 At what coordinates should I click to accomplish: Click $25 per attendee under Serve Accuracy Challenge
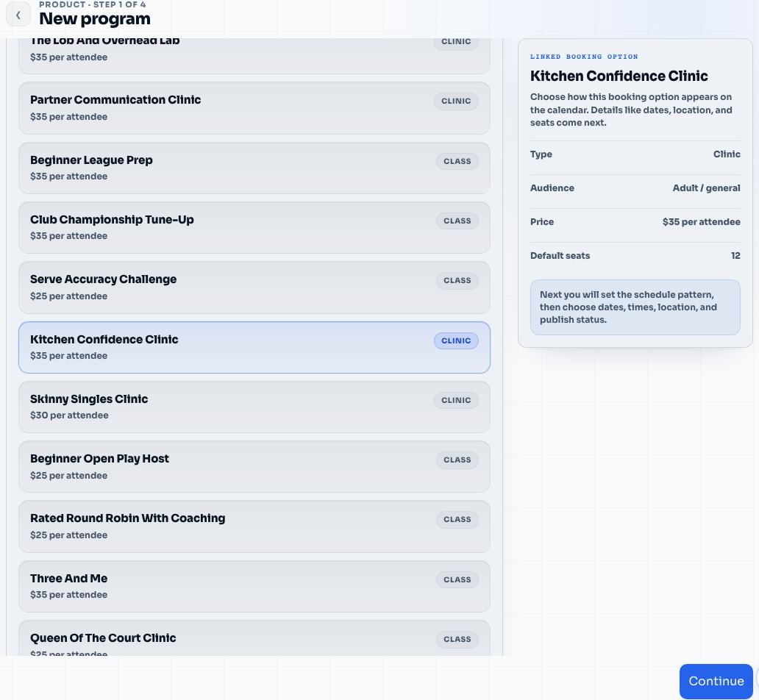click(68, 296)
